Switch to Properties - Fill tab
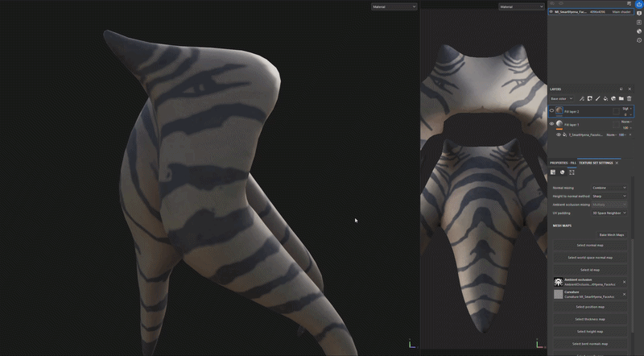The height and width of the screenshot is (356, 644). [563, 163]
